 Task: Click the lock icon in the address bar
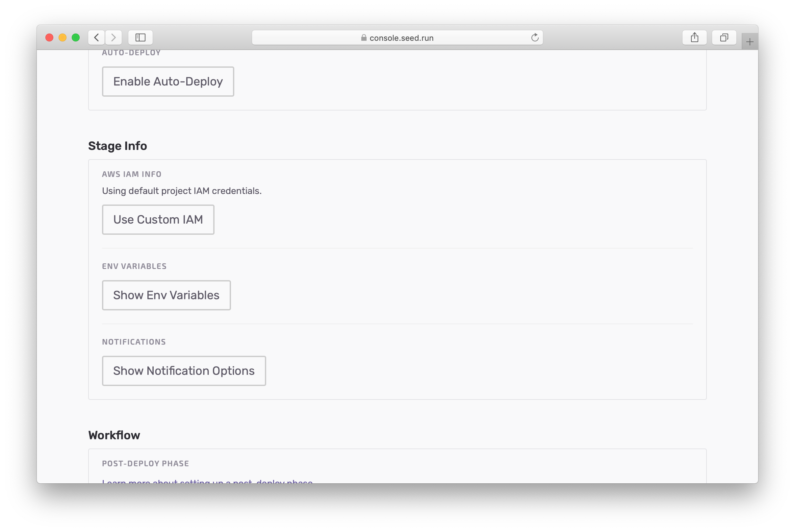364,38
